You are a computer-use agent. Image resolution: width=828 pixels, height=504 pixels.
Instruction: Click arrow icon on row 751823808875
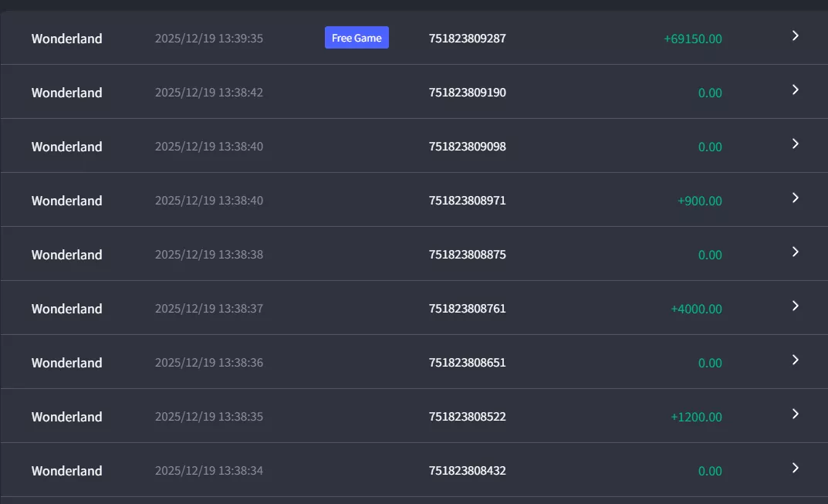pos(796,252)
